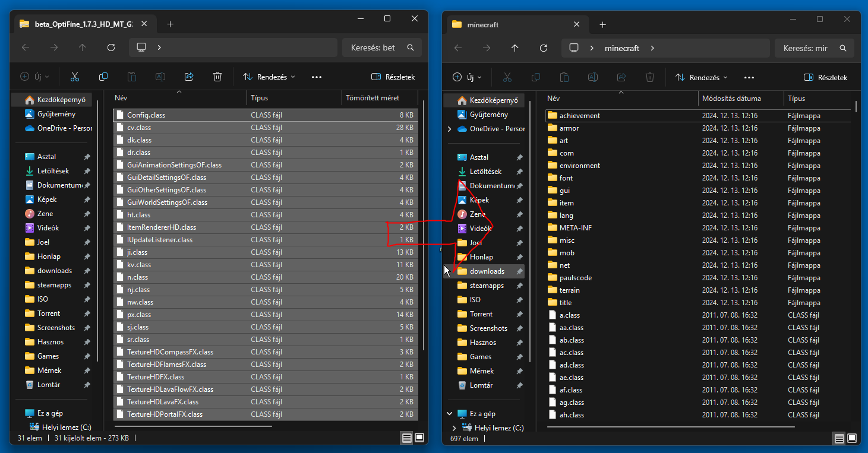Select ItemRendererHD.class file
The width and height of the screenshot is (868, 453).
click(x=266, y=227)
